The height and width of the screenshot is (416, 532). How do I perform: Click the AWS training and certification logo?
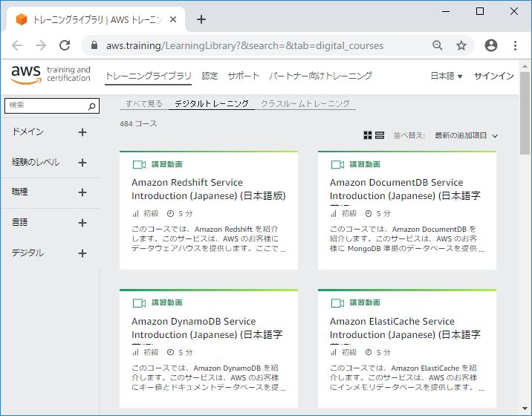pyautogui.click(x=51, y=74)
